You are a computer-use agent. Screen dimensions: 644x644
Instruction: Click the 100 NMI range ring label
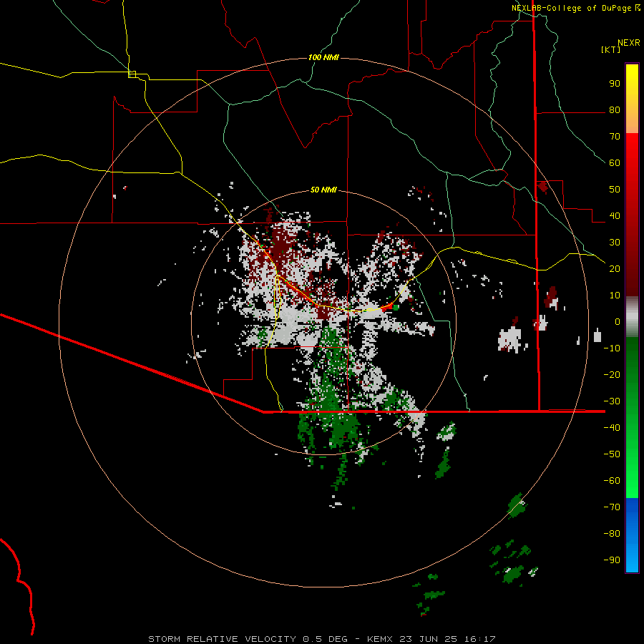[x=323, y=57]
